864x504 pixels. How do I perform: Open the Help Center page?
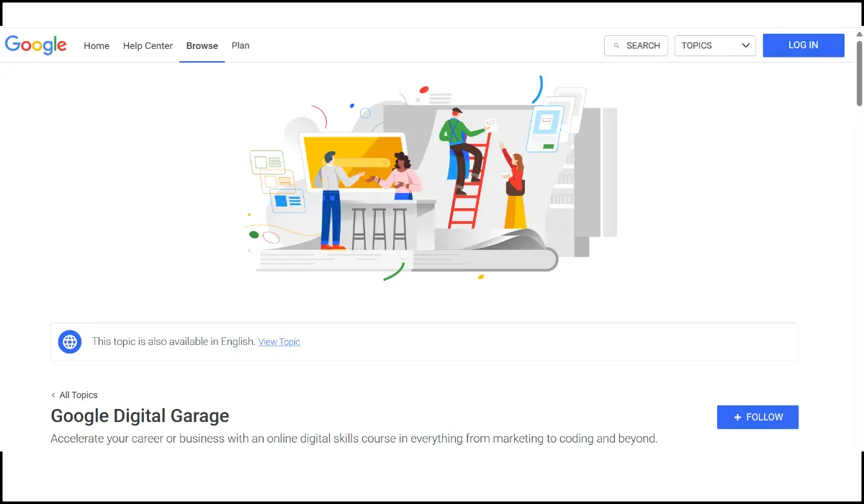(148, 45)
